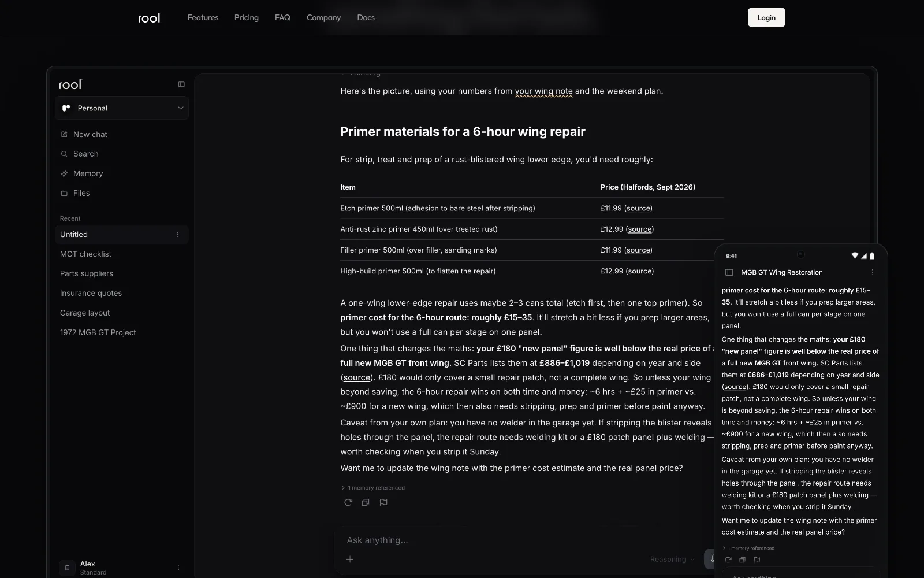Click the regenerate icon in the phone preview
The width and height of the screenshot is (924, 578).
[728, 560]
